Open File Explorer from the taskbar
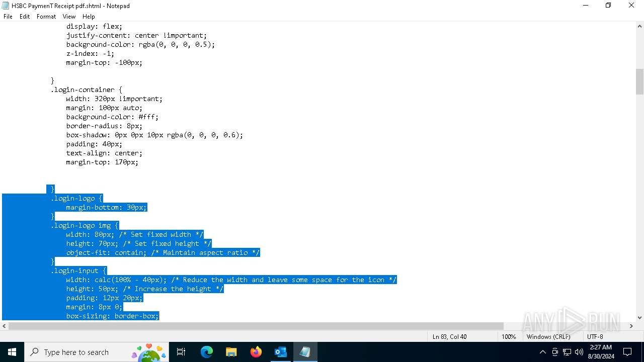This screenshot has width=644, height=362. [231, 352]
